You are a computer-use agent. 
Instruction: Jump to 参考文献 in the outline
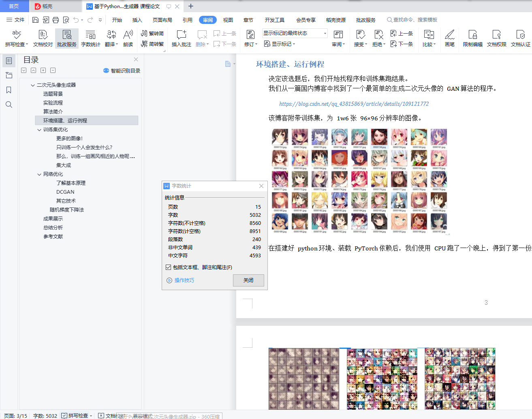pos(53,237)
